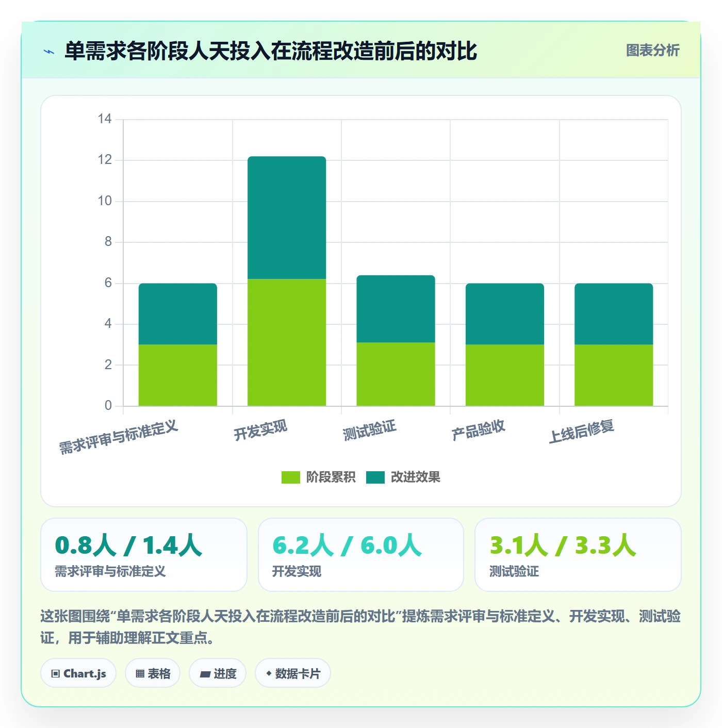Viewport: 722px width, 728px height.
Task: Click the 上线后修复 x-axis label
Action: pos(582,432)
